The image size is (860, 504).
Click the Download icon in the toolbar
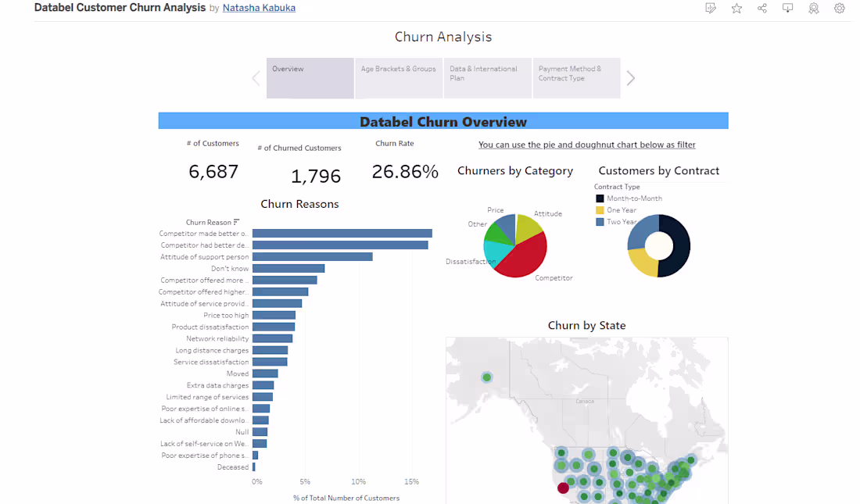[x=787, y=8]
